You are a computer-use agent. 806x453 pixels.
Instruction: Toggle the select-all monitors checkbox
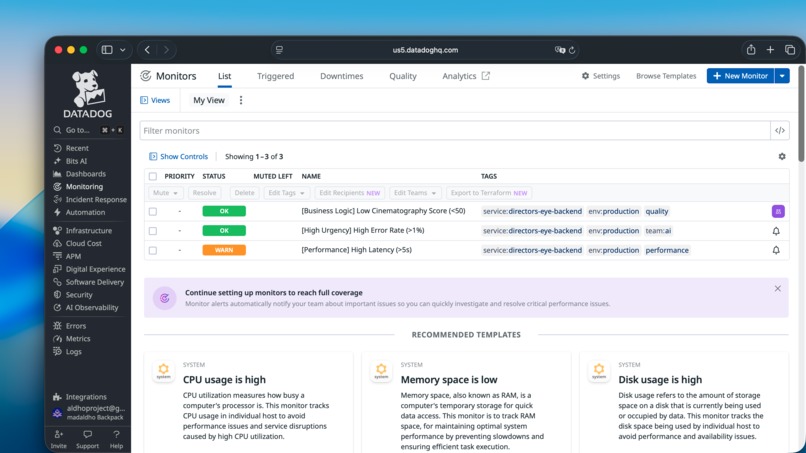153,176
